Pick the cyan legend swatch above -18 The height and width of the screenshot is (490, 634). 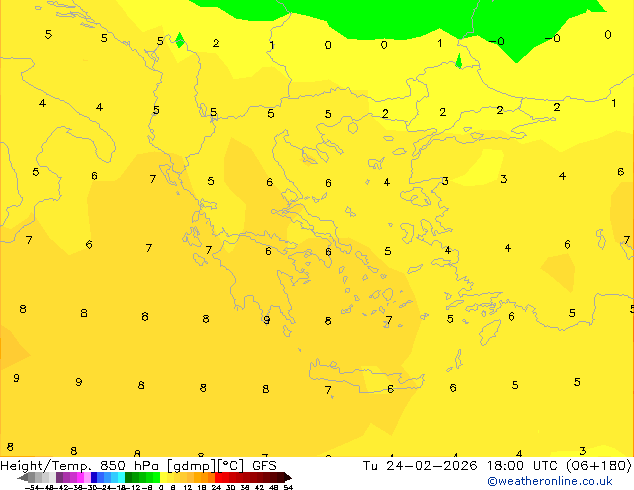121,477
